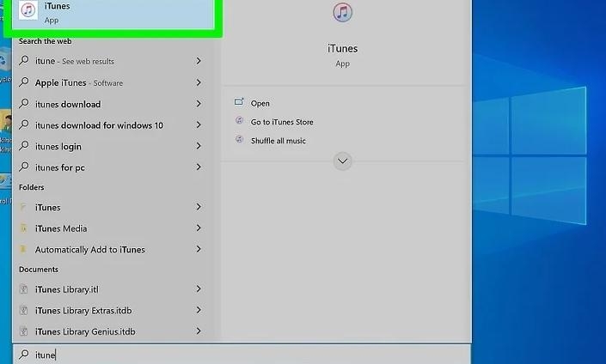Expand the 'Apple iTunes - Software' arrow

pos(199,82)
